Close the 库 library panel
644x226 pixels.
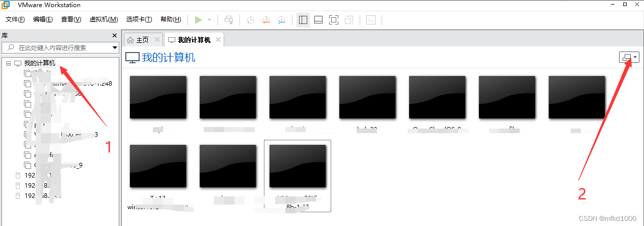tap(115, 36)
